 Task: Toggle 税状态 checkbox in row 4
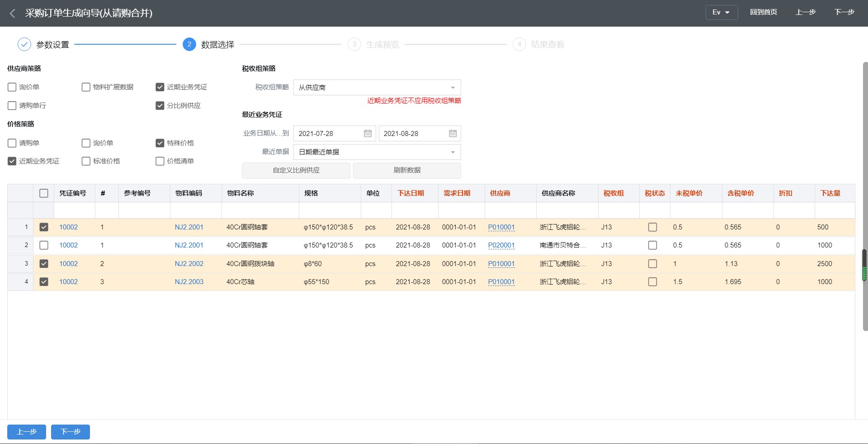point(653,282)
